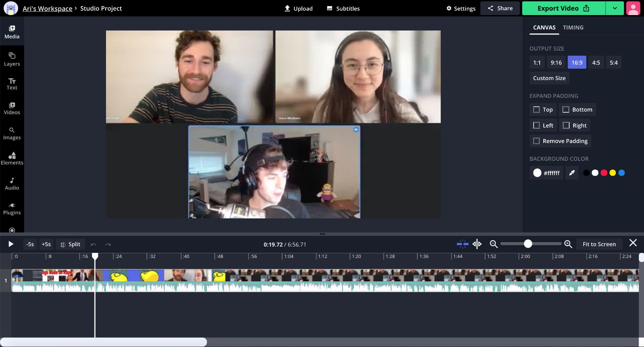
Task: Open the Plugins panel
Action: 12,209
